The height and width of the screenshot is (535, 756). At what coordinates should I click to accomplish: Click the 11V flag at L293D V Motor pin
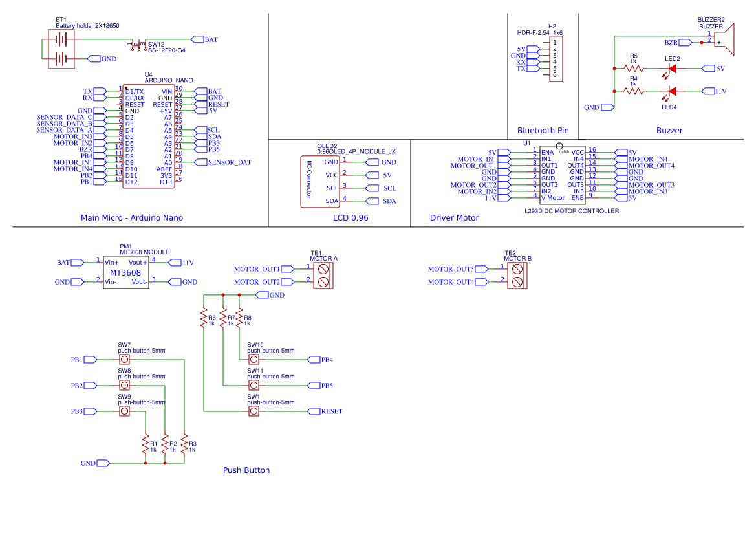(x=497, y=198)
